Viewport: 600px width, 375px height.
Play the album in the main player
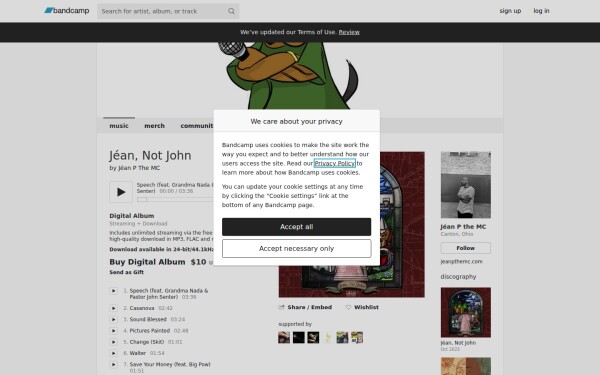coord(121,192)
